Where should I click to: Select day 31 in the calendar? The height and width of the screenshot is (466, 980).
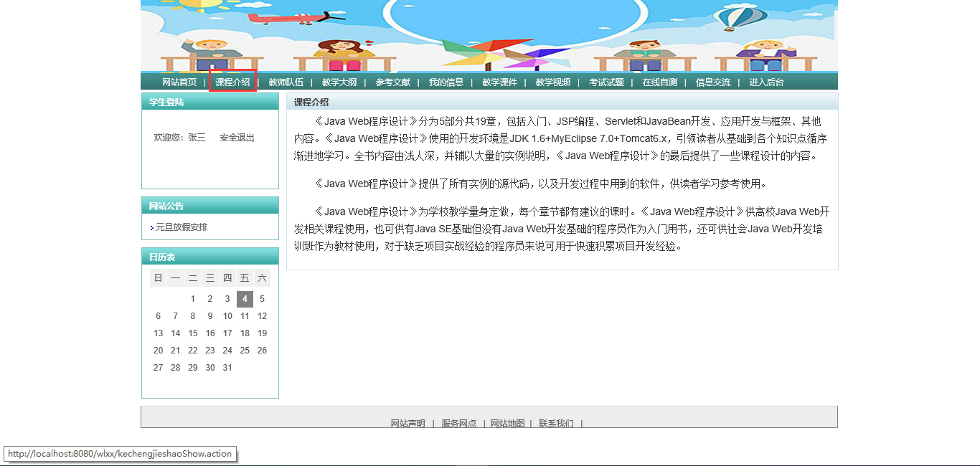(227, 368)
